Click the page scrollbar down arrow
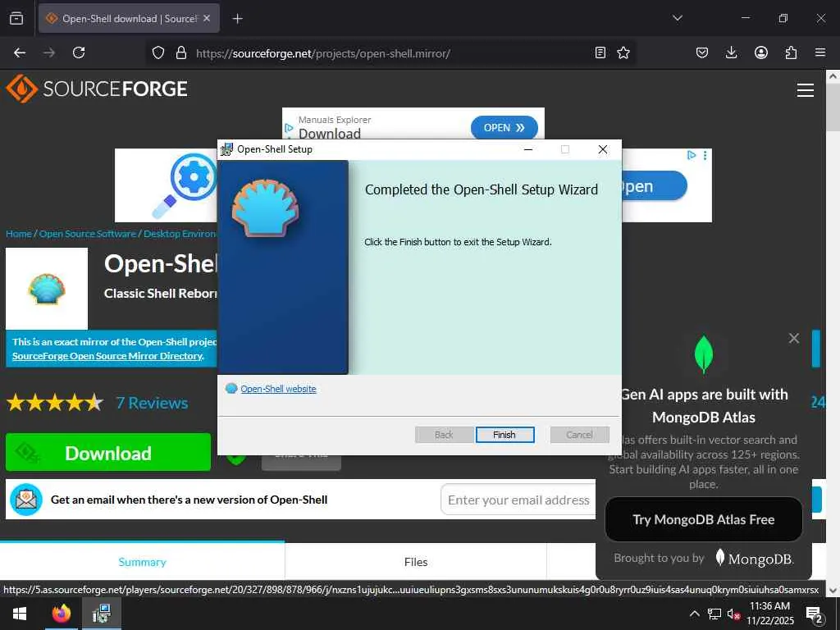 tap(833, 591)
